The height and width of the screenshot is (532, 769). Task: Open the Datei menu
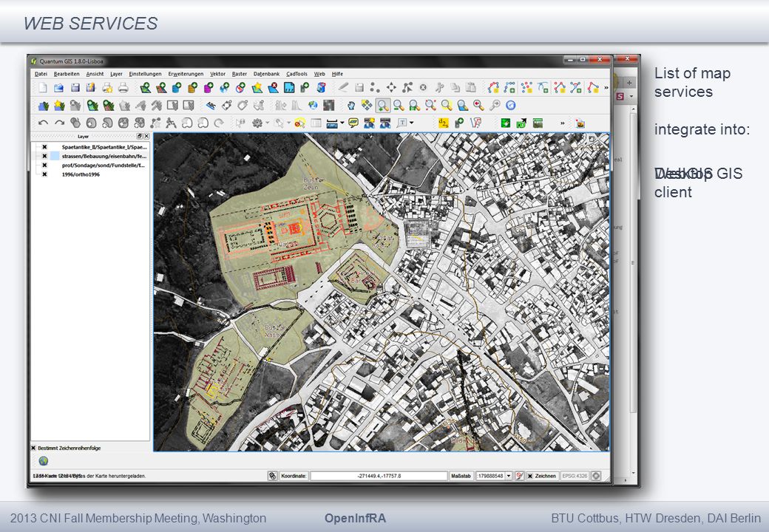(x=41, y=74)
